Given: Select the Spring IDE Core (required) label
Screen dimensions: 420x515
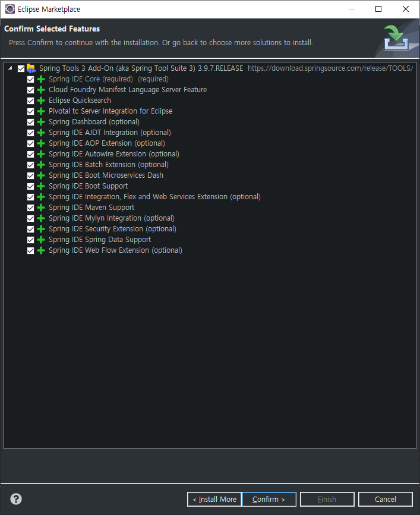Looking at the screenshot, I should click(91, 79).
